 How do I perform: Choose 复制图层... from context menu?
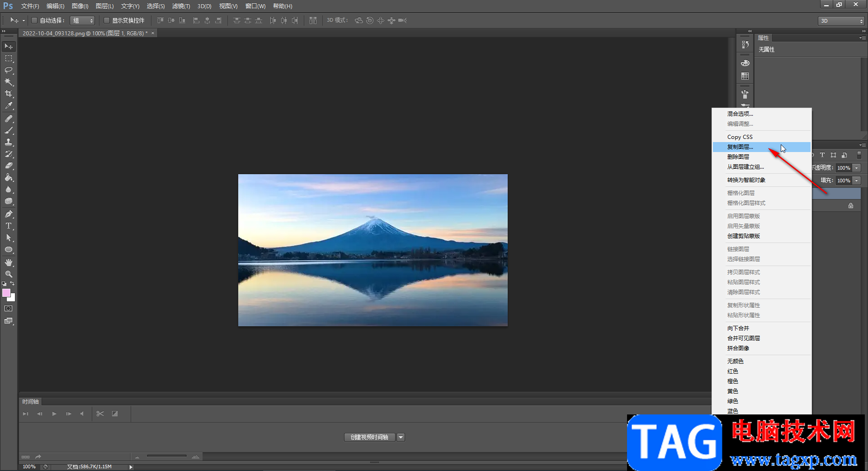point(762,147)
